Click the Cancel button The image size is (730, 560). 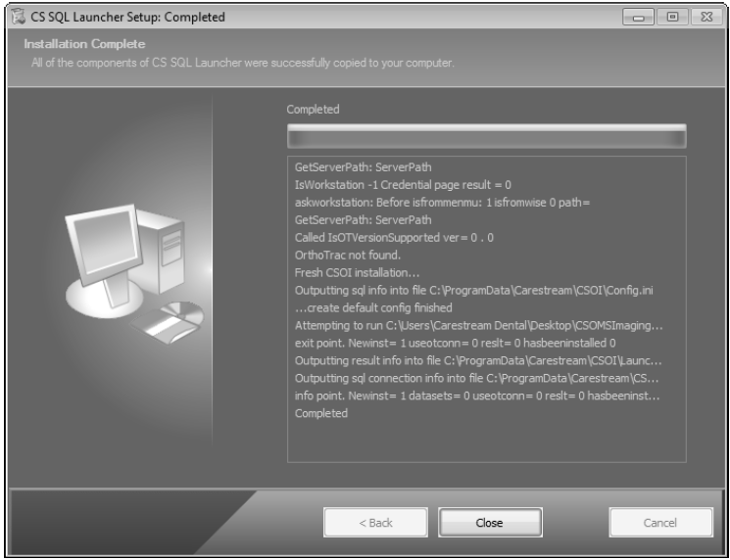tap(661, 523)
